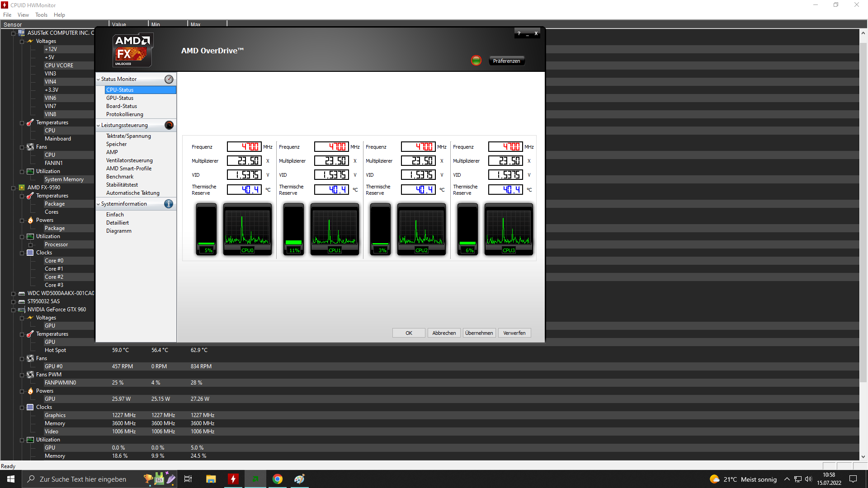Open the View menu
Screen dimensions: 868x488
coord(23,15)
